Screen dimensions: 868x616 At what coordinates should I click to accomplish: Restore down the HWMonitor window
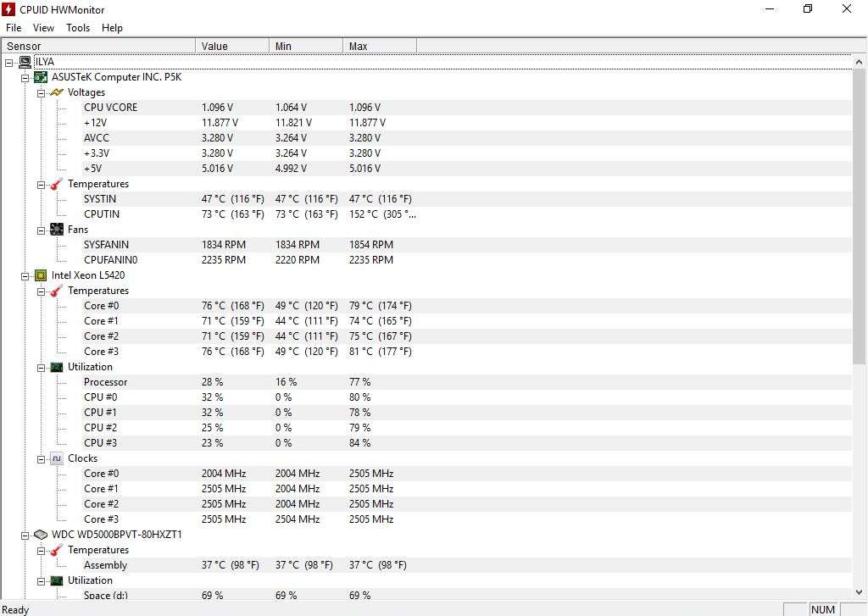(808, 8)
